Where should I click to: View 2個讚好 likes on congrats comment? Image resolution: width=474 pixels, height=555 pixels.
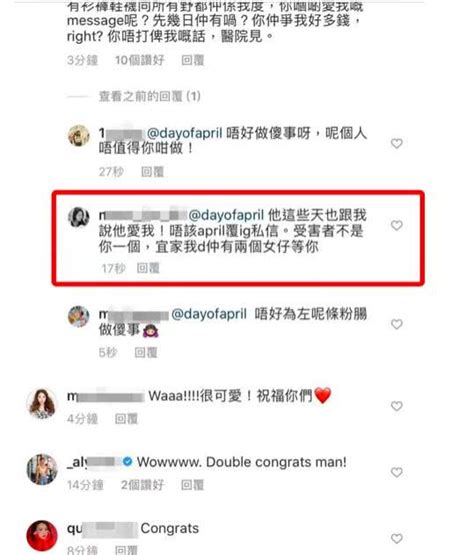pyautogui.click(x=142, y=485)
